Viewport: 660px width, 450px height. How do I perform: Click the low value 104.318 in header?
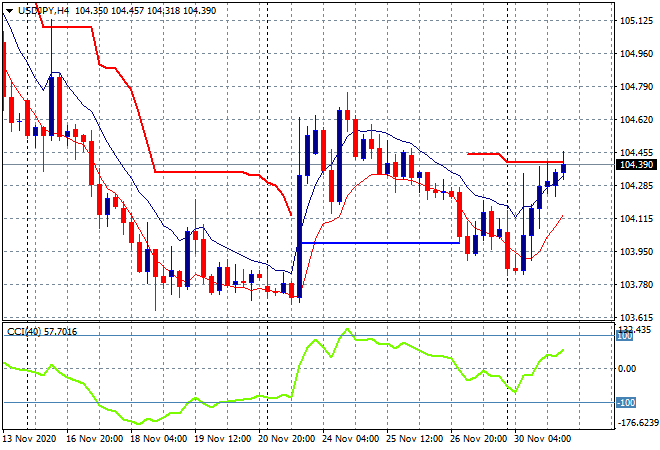pyautogui.click(x=163, y=11)
